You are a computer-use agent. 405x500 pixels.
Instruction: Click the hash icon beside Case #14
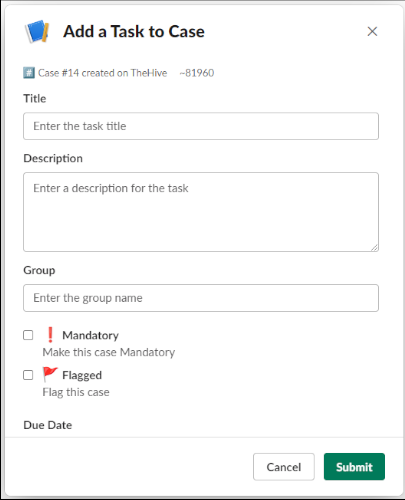[29, 73]
